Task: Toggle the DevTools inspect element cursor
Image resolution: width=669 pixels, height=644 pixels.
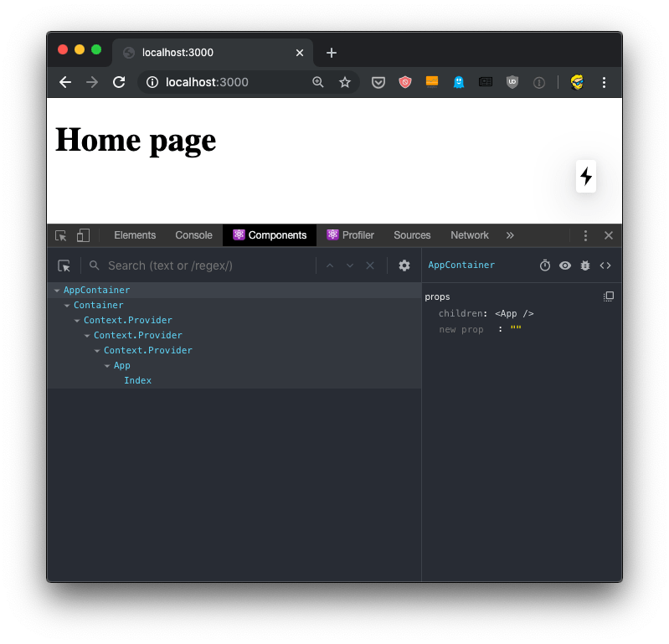Action: click(61, 235)
